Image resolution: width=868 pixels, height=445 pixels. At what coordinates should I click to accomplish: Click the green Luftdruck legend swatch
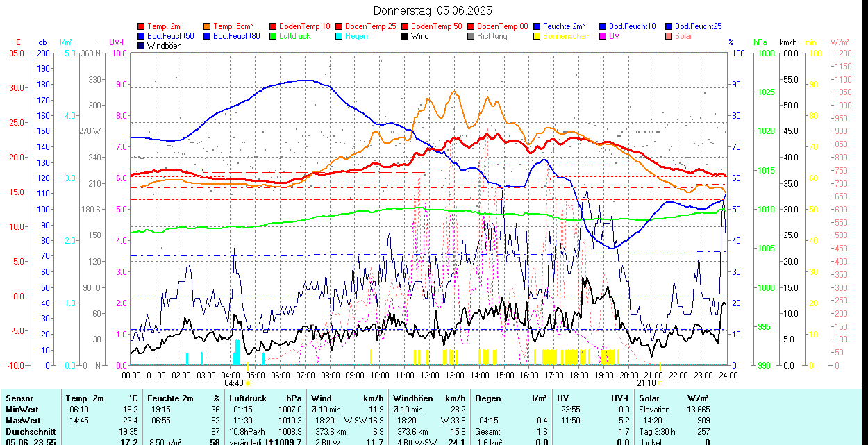[x=274, y=36]
